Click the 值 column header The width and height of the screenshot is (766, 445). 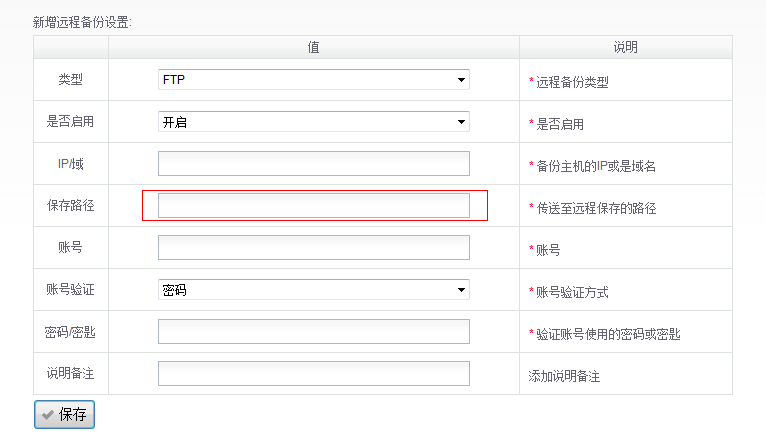click(313, 47)
